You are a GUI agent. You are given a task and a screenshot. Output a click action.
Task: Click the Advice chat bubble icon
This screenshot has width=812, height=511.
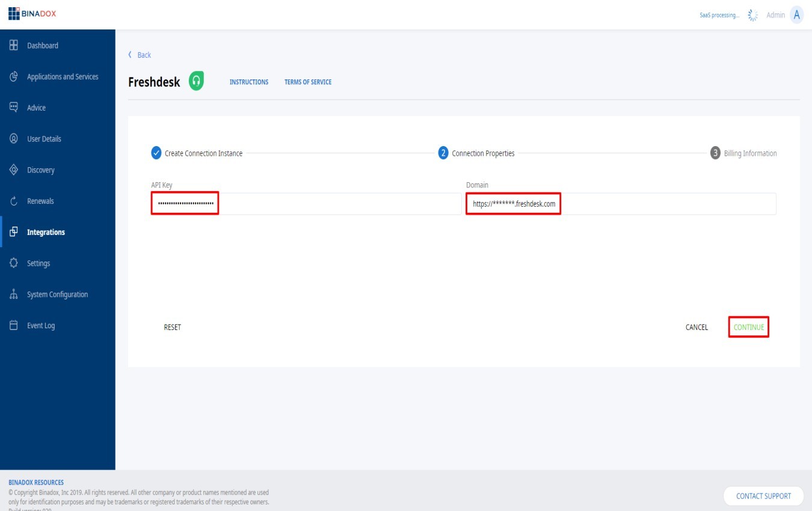pyautogui.click(x=13, y=108)
